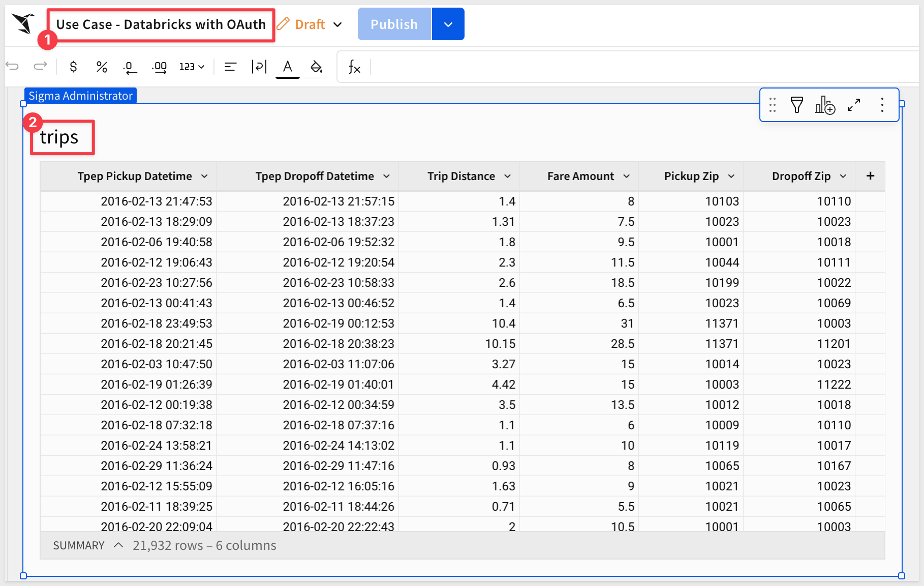Open the fill background color tool
This screenshot has width=924, height=586.
coord(316,67)
